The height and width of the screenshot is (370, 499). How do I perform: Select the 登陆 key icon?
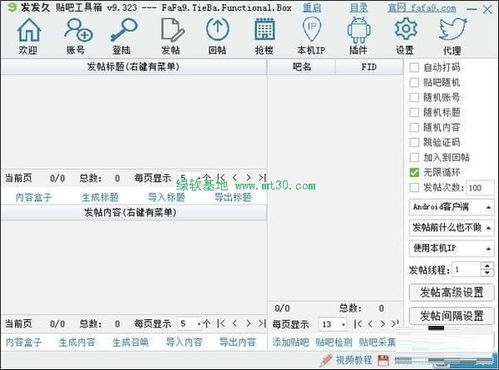123,30
